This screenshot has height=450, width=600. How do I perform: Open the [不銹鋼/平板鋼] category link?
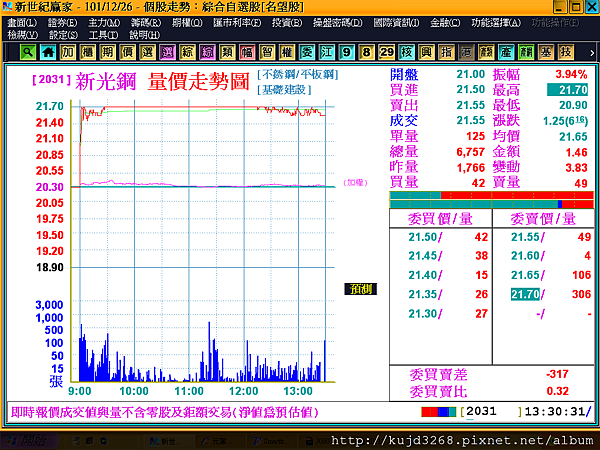298,74
